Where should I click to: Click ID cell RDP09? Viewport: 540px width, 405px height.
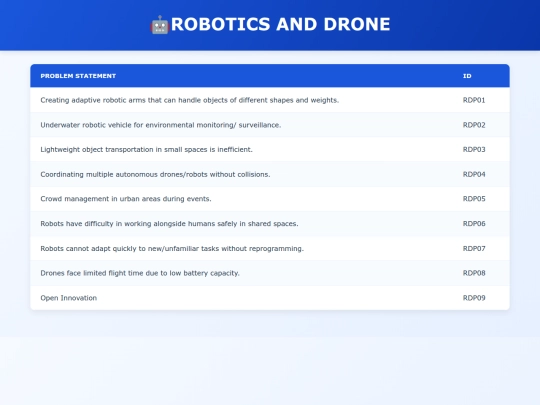point(474,298)
